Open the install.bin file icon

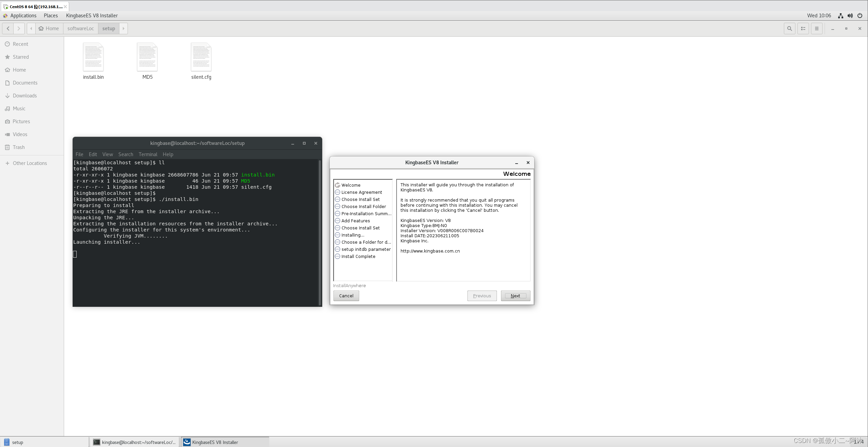tap(93, 57)
